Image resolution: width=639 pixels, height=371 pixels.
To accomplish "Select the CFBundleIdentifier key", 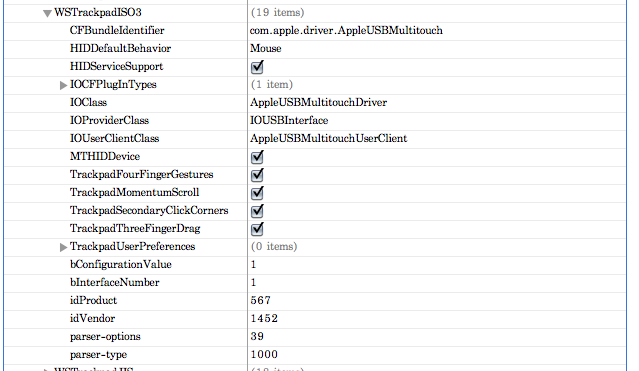I will [x=117, y=30].
